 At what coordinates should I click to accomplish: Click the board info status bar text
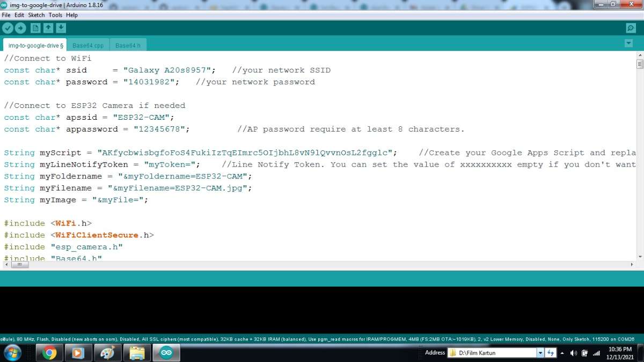[x=318, y=339]
